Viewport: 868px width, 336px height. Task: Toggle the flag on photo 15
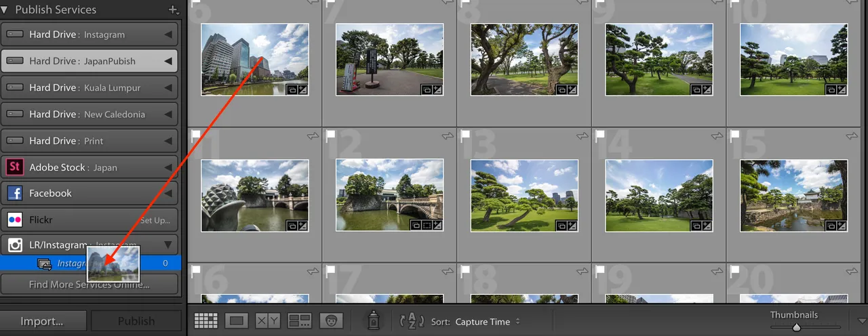coord(735,135)
